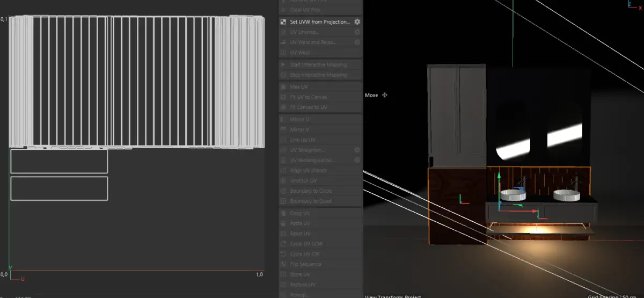Select upper small rectangular UV island
The width and height of the screenshot is (644, 298).
[59, 161]
